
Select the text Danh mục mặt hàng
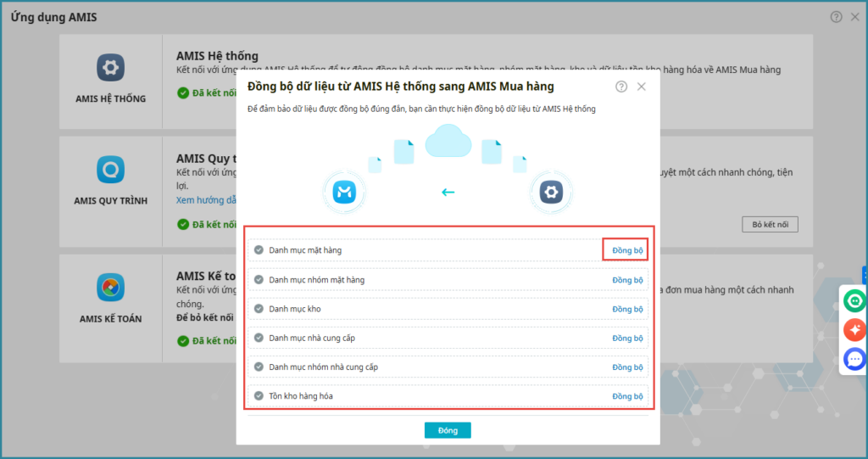click(305, 250)
